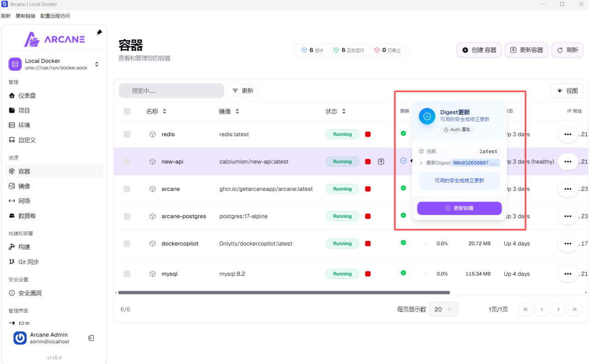
Task: Stop the dockercopilot container with the red button
Action: (368, 243)
